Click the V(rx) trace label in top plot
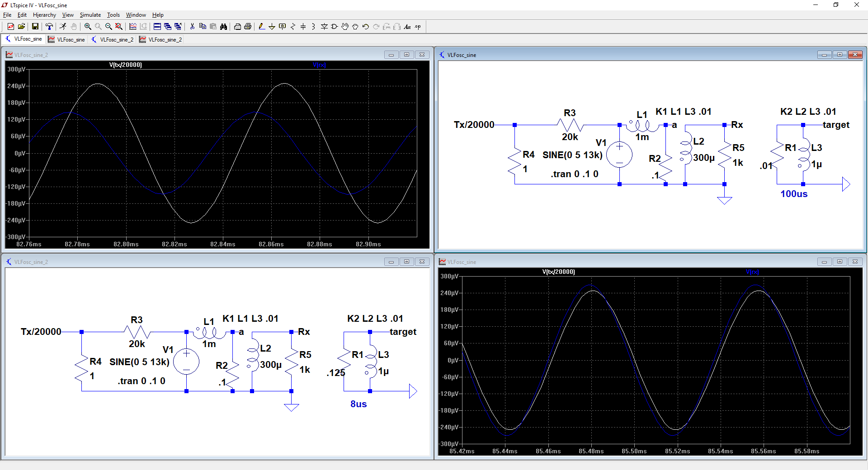Viewport: 868px width, 470px height. tap(319, 65)
